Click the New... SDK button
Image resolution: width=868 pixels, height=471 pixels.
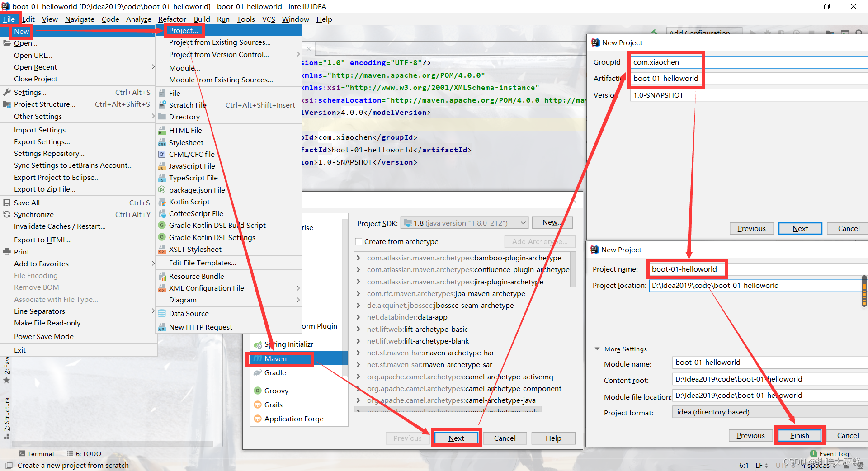pyautogui.click(x=552, y=222)
